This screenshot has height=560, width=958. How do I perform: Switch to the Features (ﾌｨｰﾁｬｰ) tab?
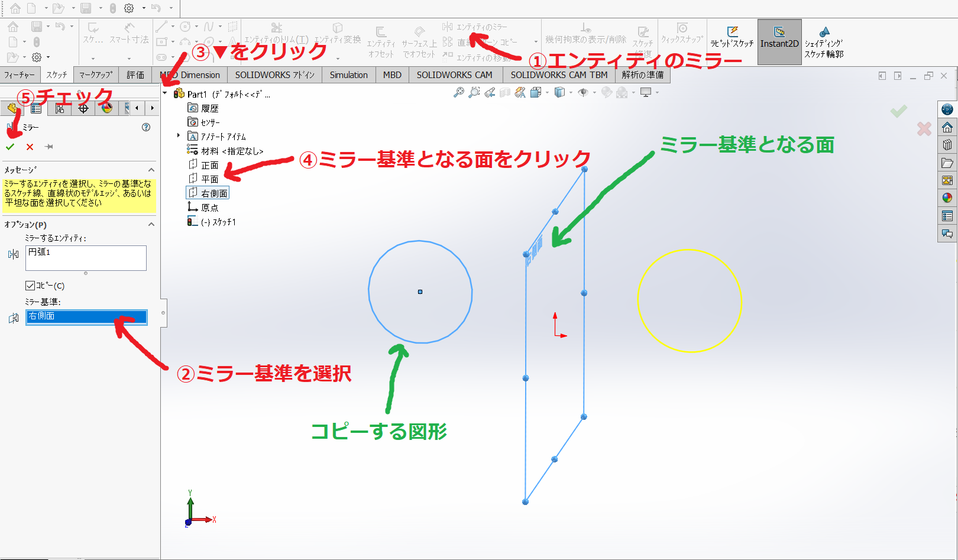[20, 75]
